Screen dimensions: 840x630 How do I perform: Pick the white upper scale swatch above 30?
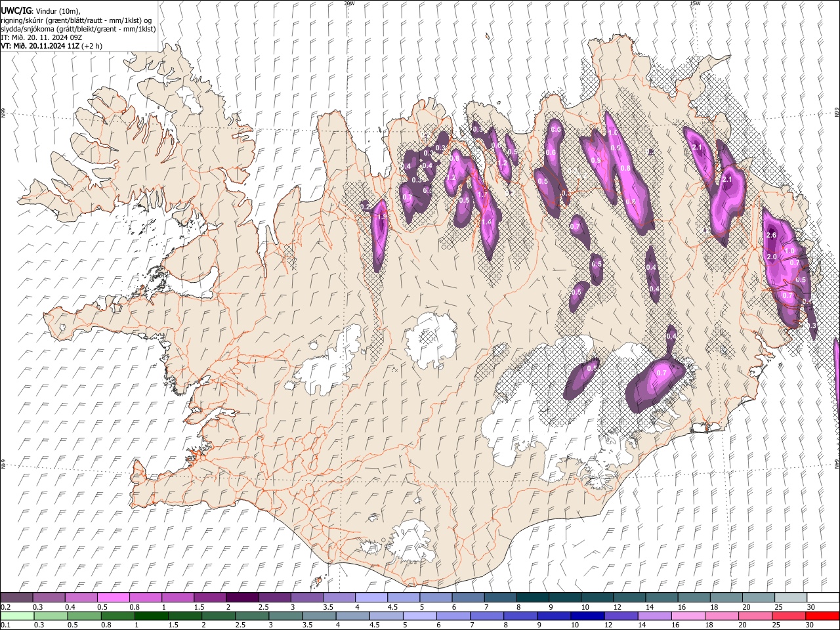pyautogui.click(x=822, y=598)
